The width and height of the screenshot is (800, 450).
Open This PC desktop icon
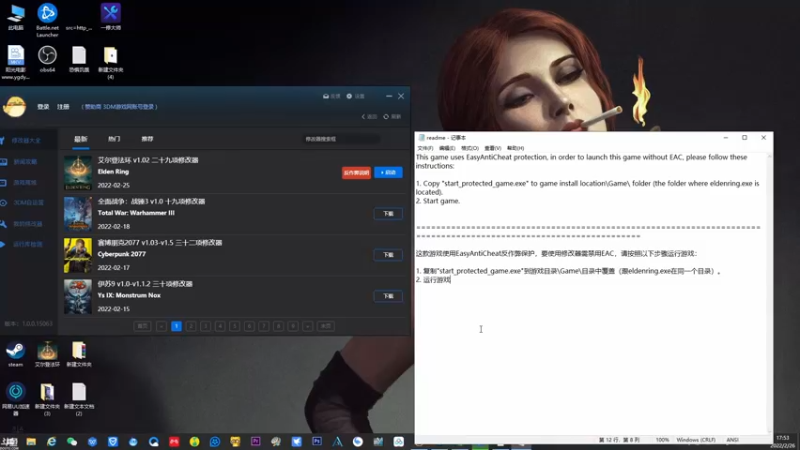[x=16, y=17]
